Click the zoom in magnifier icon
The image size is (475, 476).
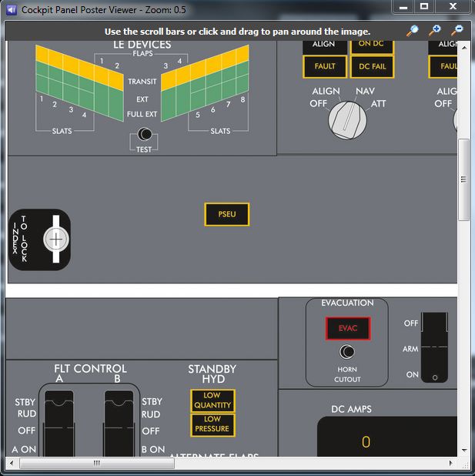pos(435,31)
